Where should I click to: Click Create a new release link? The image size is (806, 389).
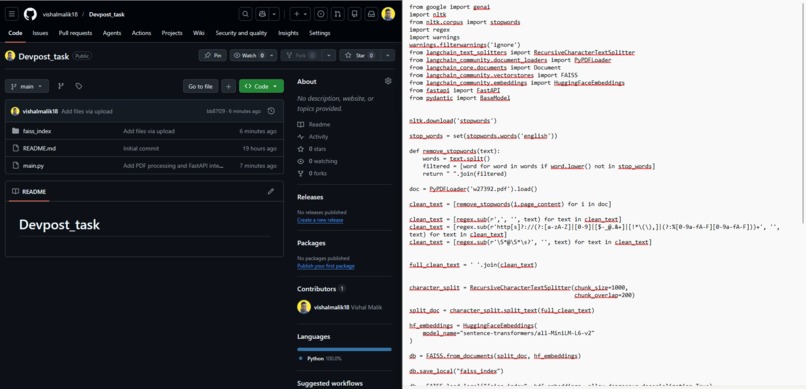click(320, 220)
